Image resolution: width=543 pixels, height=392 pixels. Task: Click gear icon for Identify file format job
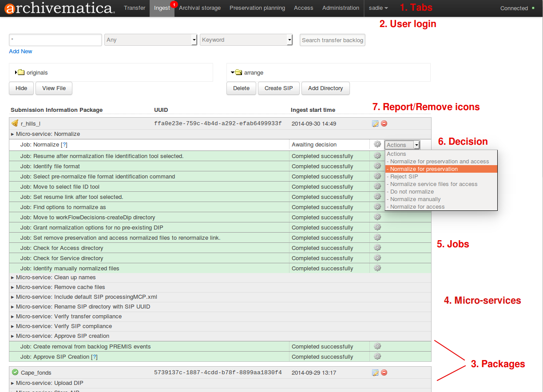coord(377,166)
